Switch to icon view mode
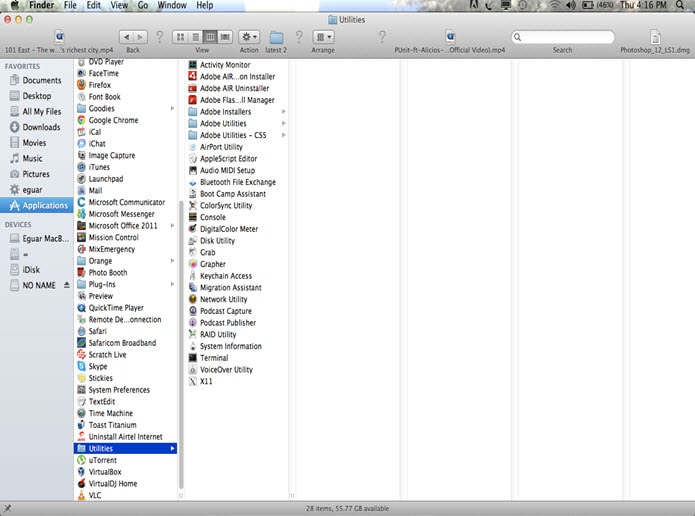Screen dimensions: 695x516 [180, 37]
